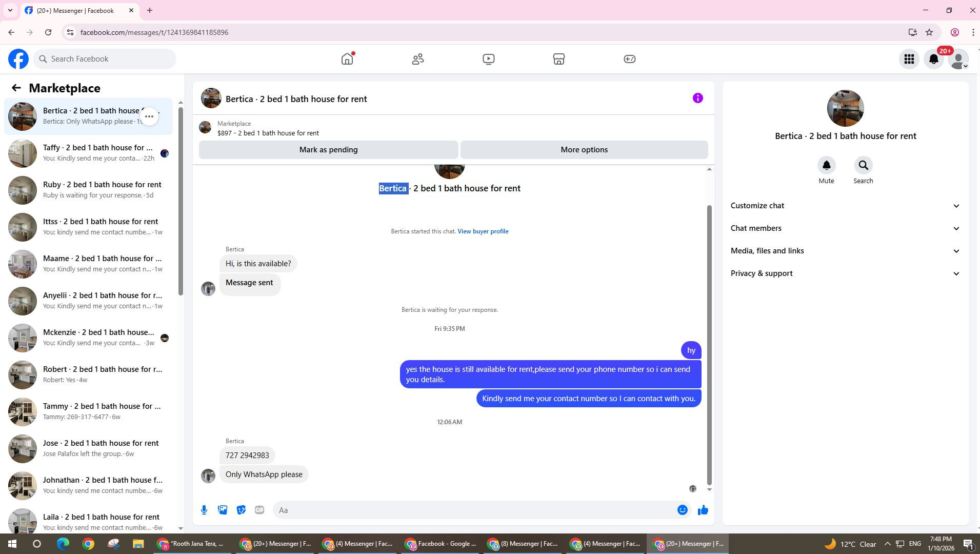
Task: Click More options button
Action: tap(584, 150)
